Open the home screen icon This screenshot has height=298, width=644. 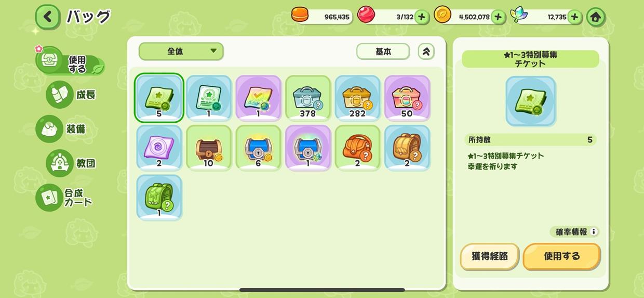596,17
